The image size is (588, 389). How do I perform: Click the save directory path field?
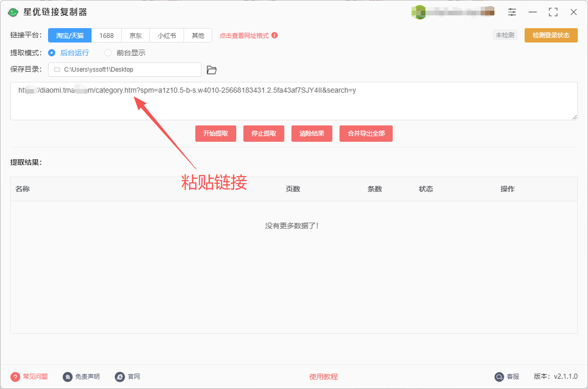[x=124, y=70]
